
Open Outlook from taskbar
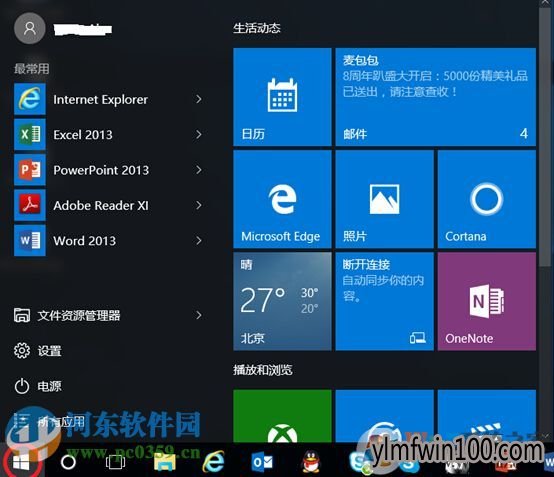(263, 462)
